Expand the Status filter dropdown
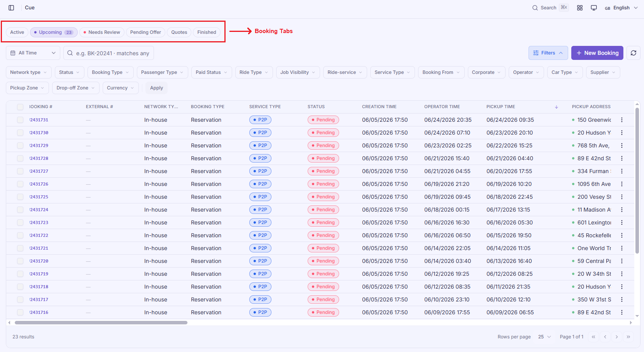 coord(70,72)
